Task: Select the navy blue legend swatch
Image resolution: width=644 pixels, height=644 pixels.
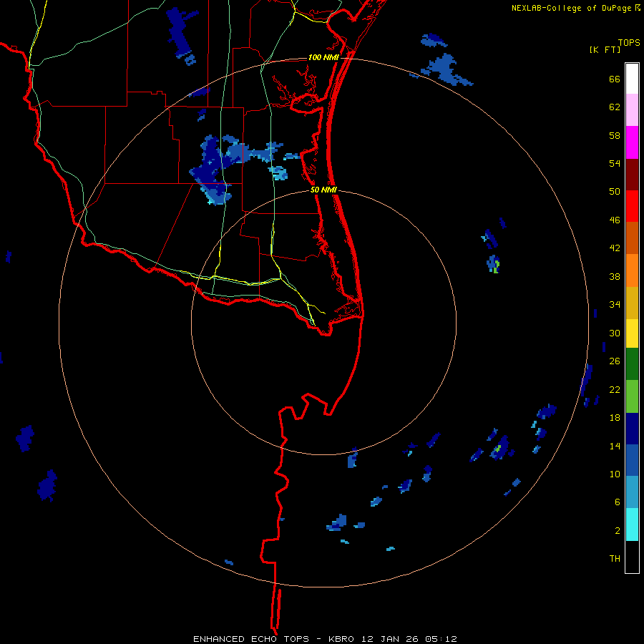Action: 632,429
